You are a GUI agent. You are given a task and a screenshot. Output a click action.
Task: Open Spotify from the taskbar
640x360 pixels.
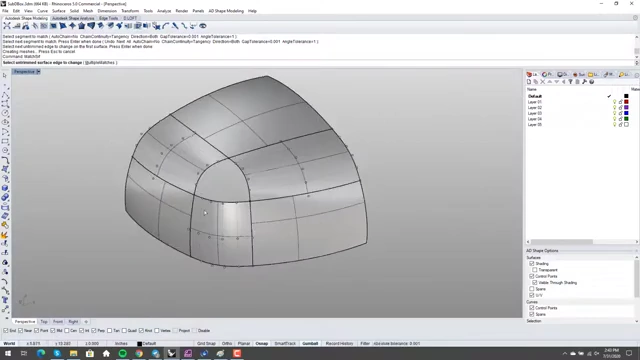click(122, 353)
